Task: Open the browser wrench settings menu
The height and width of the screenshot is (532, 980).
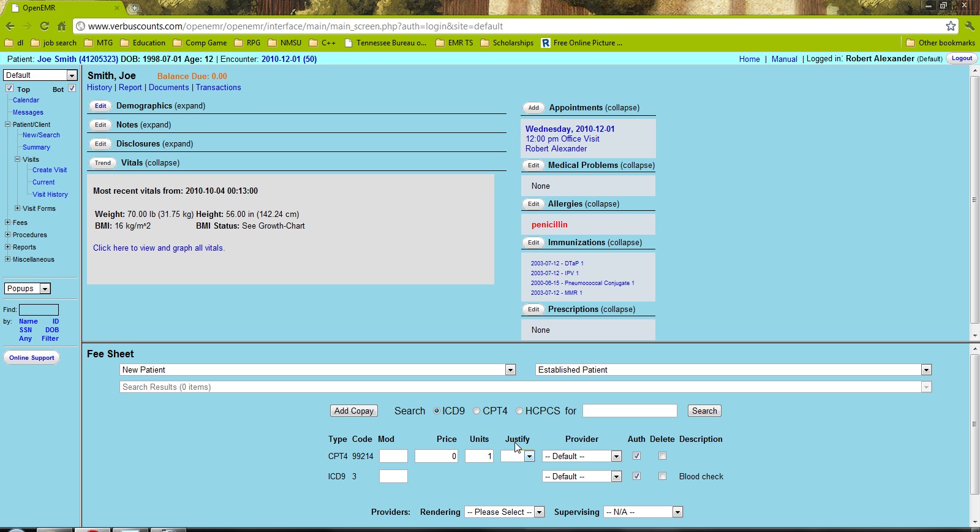Action: [969, 26]
